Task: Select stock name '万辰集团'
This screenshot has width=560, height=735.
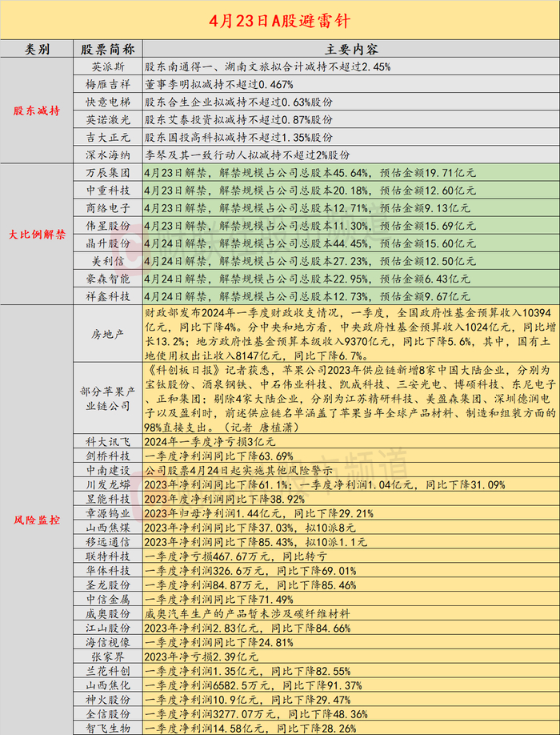Action: coord(108,173)
